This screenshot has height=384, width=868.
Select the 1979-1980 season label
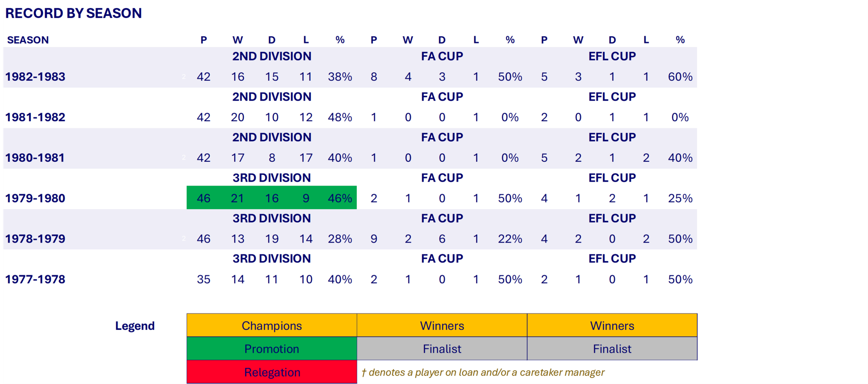point(35,198)
